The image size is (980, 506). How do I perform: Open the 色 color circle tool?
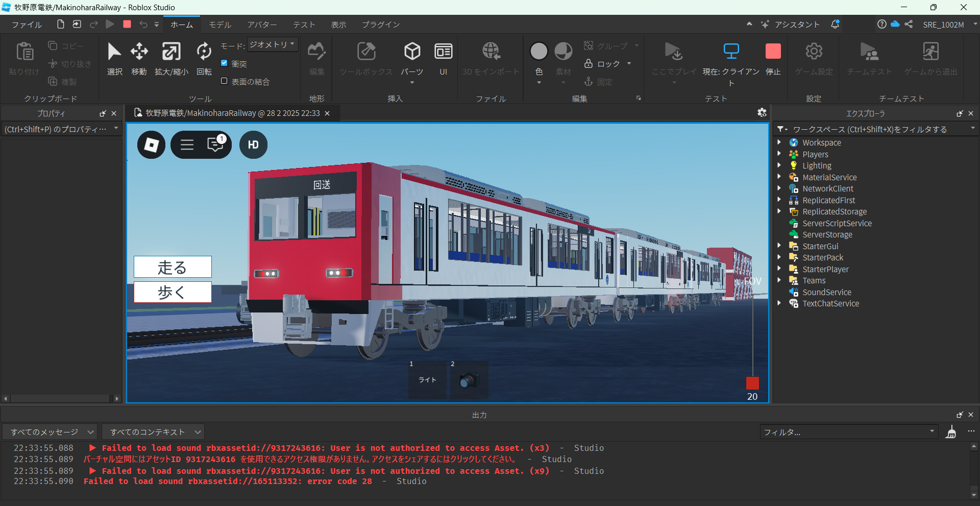pos(538,51)
